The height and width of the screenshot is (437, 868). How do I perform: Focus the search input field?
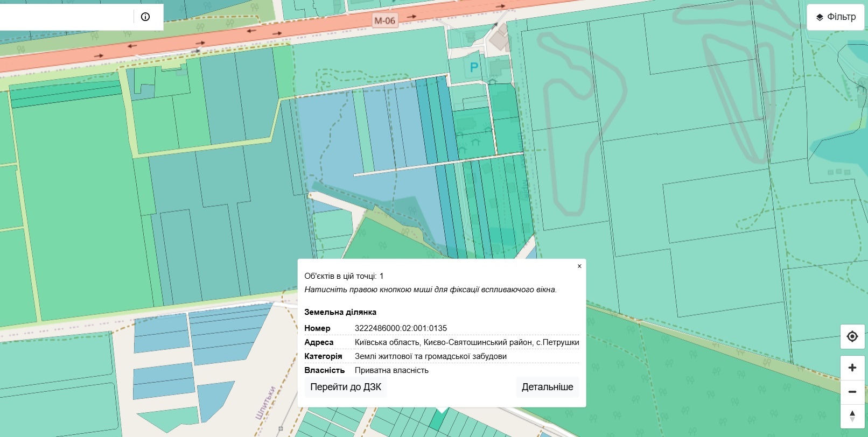[66, 17]
